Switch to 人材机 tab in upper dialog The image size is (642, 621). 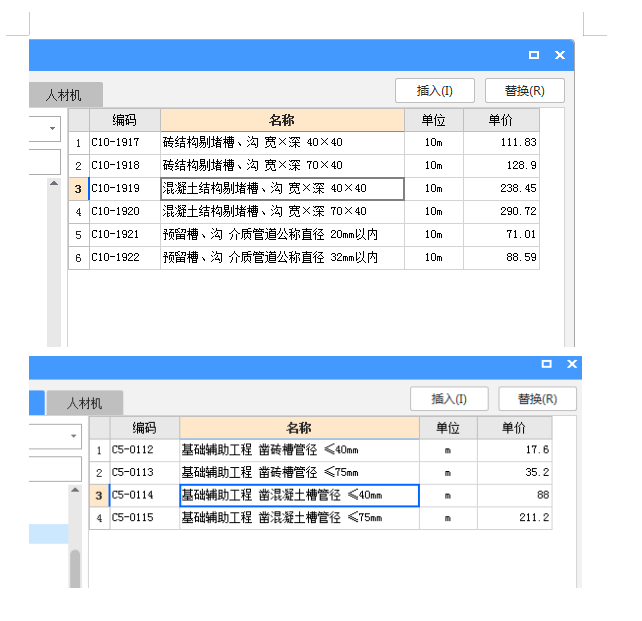tap(65, 96)
